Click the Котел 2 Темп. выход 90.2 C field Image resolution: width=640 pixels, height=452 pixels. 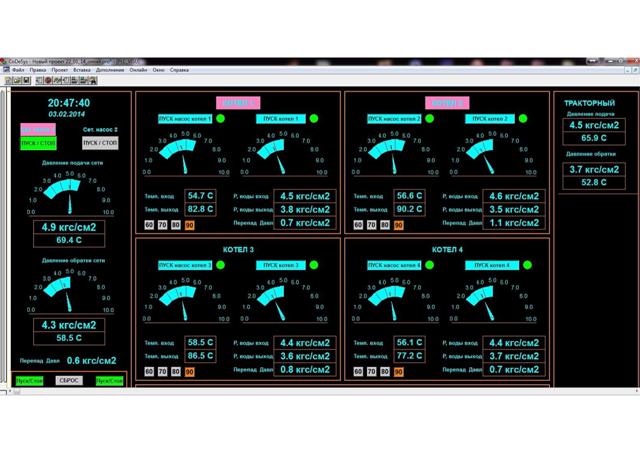point(410,209)
